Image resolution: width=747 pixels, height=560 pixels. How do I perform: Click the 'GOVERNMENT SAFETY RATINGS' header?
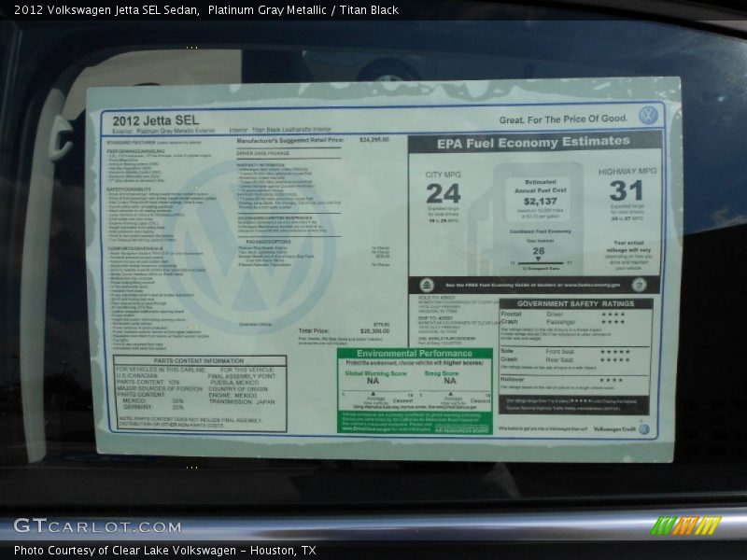click(575, 304)
